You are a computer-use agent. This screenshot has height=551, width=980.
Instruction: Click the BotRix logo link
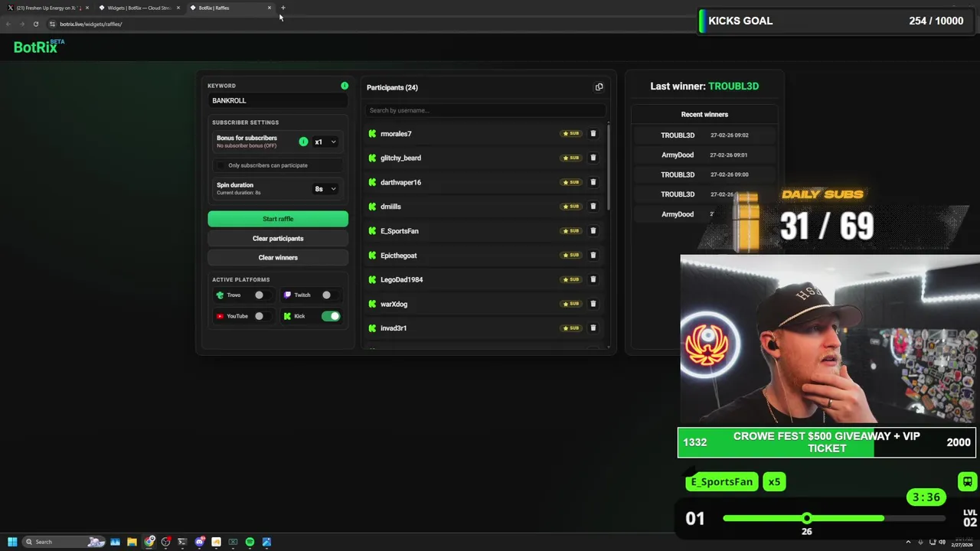38,47
